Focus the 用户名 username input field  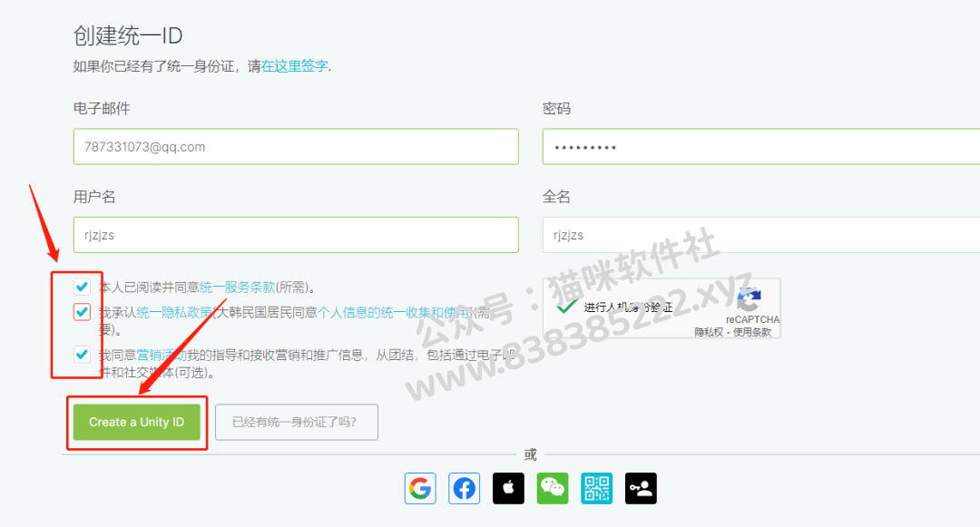[x=296, y=235]
